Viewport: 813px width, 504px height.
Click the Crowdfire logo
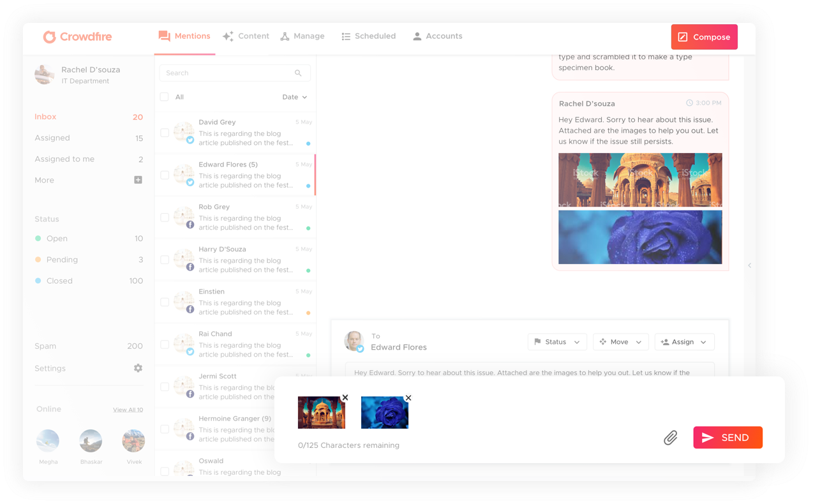pyautogui.click(x=77, y=37)
